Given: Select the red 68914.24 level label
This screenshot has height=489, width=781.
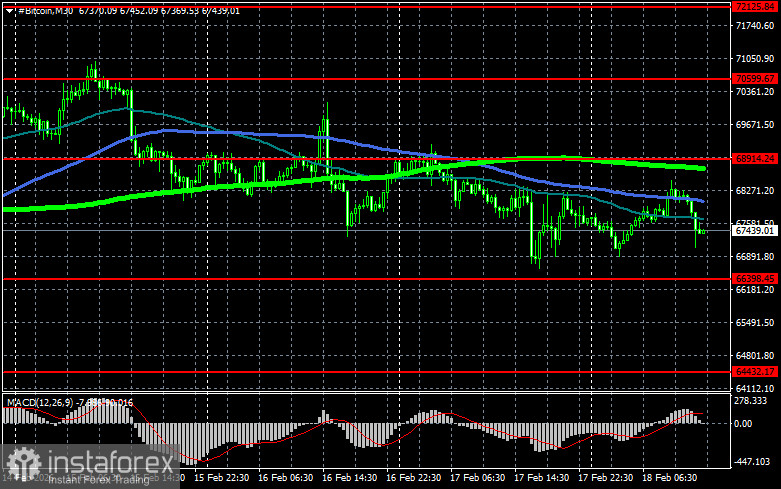Looking at the screenshot, I should tap(754, 158).
